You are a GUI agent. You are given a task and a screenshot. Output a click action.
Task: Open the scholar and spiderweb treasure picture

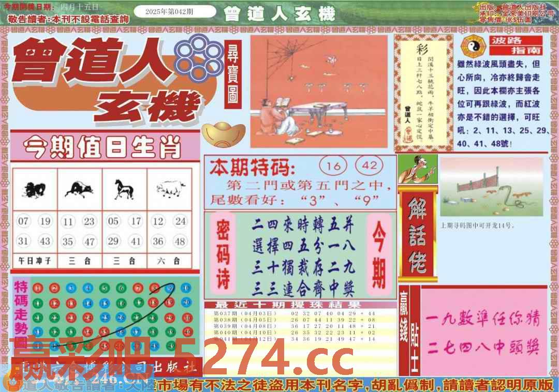tap(319, 91)
